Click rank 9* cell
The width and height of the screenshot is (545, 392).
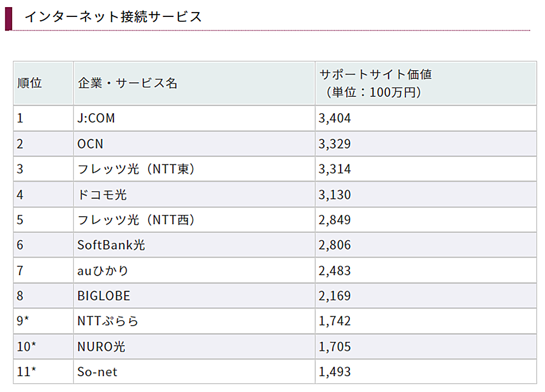tap(23, 321)
